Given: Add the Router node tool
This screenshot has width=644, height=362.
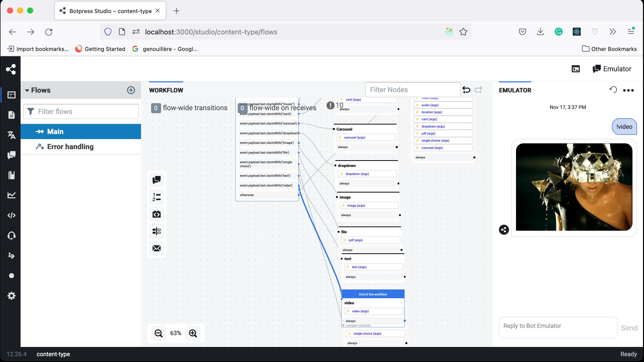Looking at the screenshot, I should click(157, 231).
